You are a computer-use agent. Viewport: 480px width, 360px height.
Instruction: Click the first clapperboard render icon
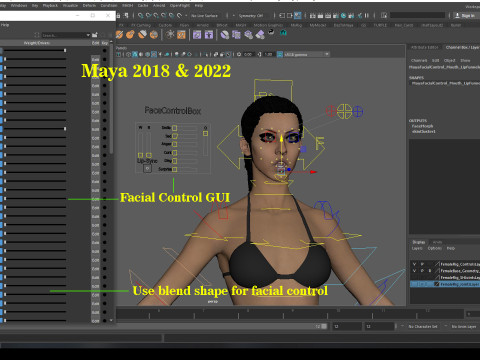point(313,15)
